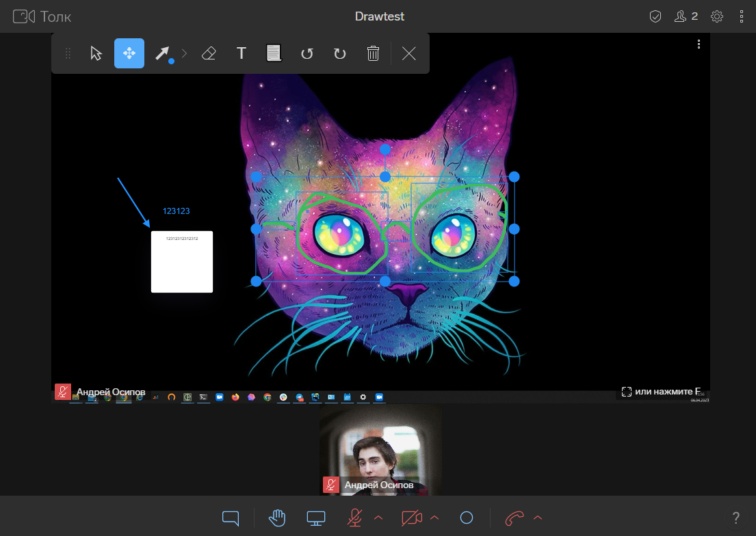Add a sticky note with the note tool
756x536 pixels.
click(274, 53)
